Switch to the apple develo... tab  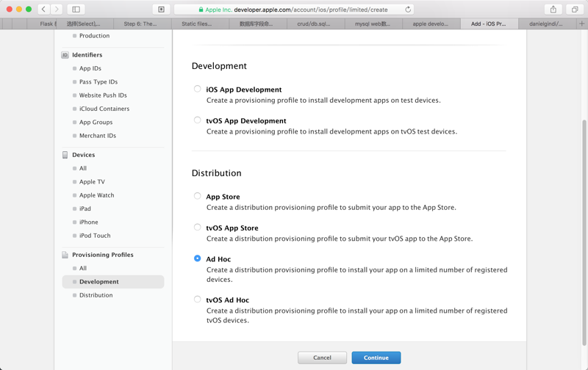(x=430, y=23)
